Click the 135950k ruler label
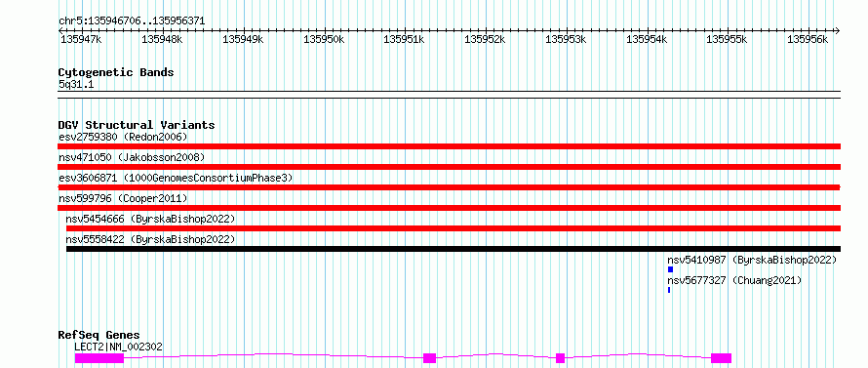Screen dimensions: 868x368 (325, 39)
